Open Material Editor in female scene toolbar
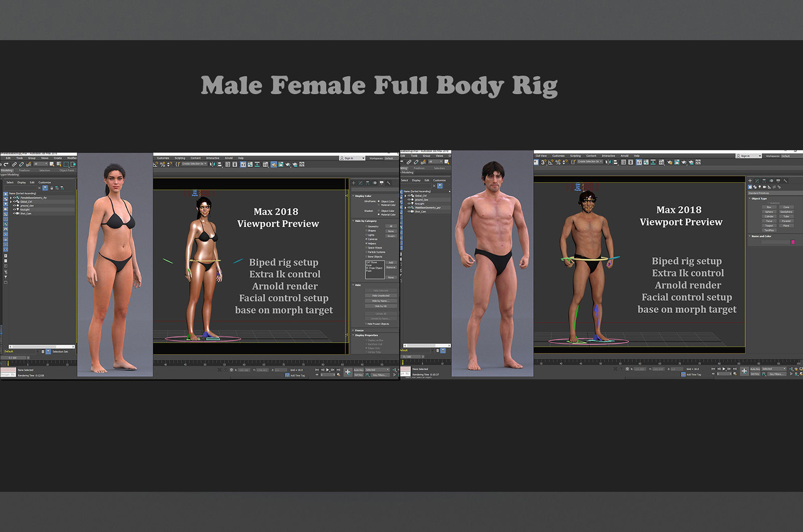 pos(265,164)
